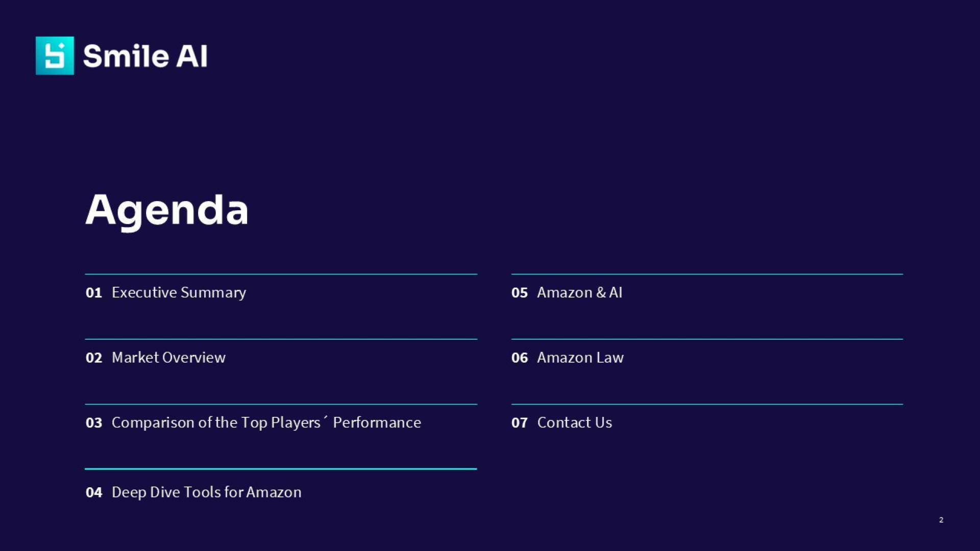Click the section number 04
The height and width of the screenshot is (551, 980).
tap(94, 492)
